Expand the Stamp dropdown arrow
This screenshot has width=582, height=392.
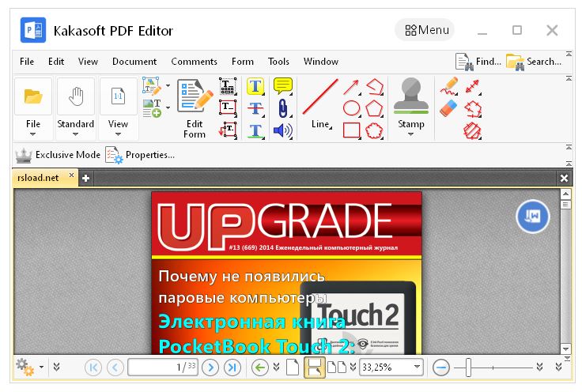pyautogui.click(x=411, y=134)
